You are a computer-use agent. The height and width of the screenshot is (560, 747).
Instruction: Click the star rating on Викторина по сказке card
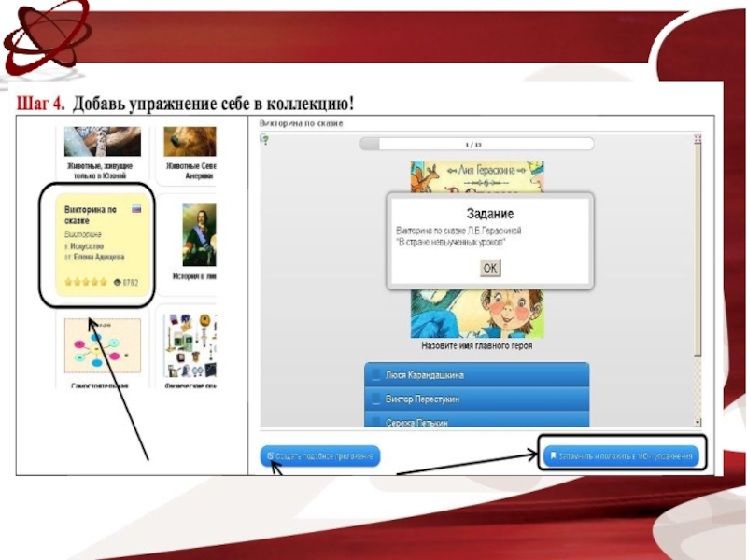click(86, 281)
